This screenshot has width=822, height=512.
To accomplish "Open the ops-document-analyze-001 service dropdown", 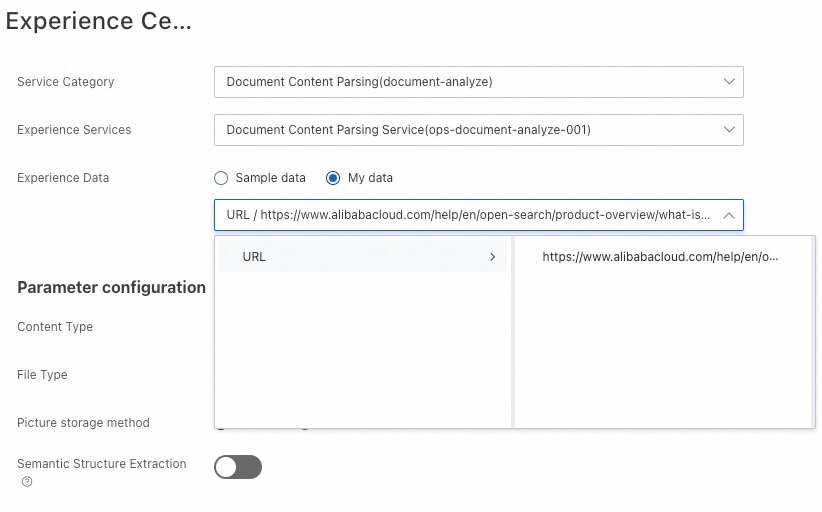I will (470, 130).
